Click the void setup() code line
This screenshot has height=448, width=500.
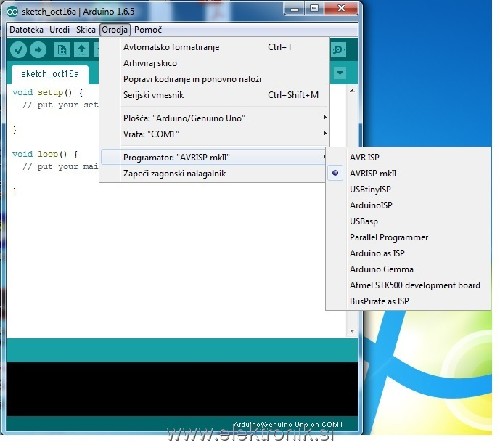coord(48,92)
